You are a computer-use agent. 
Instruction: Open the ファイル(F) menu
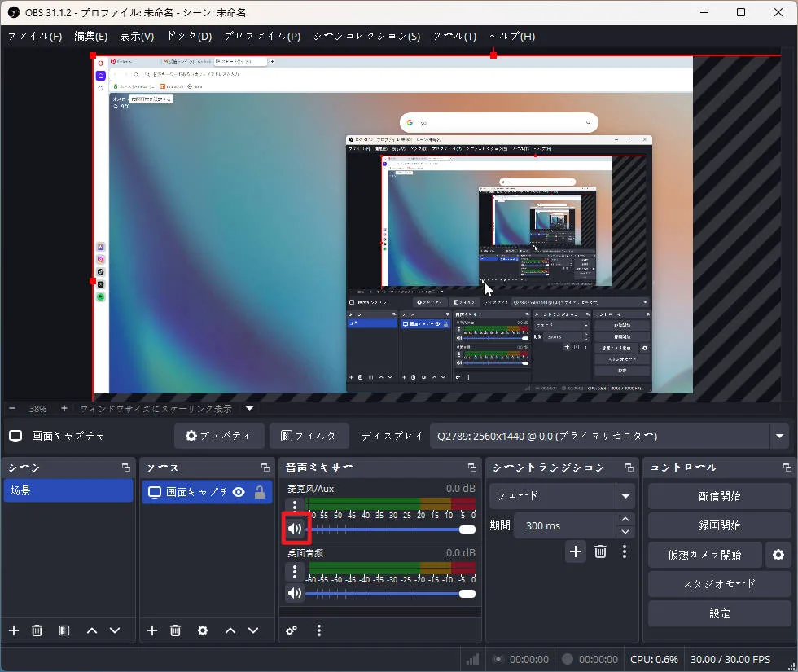(34, 36)
